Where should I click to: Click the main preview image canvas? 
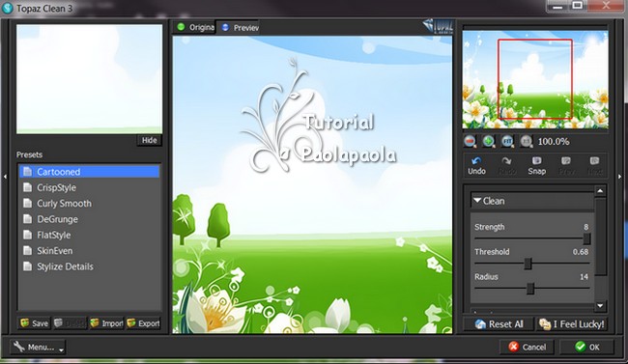[x=312, y=184]
